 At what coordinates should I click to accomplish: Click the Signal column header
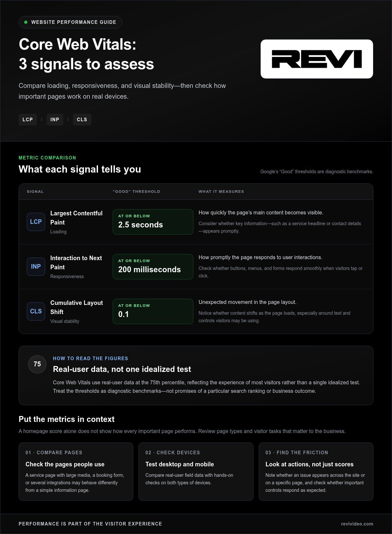coord(35,192)
